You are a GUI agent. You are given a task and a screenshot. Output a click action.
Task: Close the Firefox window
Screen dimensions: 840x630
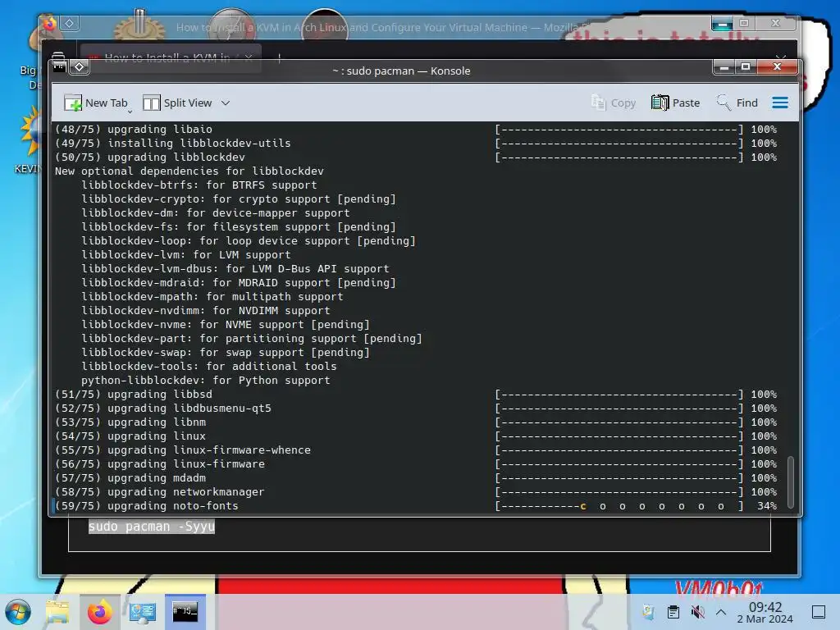click(x=776, y=23)
